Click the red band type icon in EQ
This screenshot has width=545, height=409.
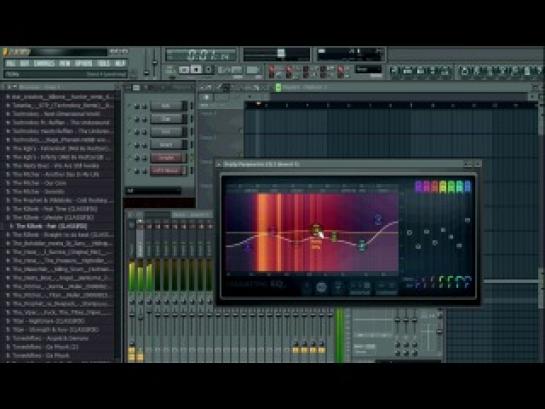[x=435, y=187]
